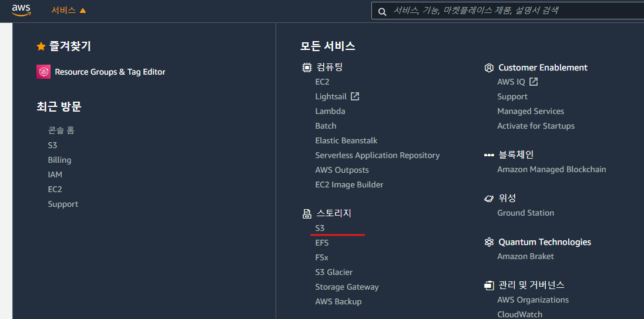The width and height of the screenshot is (644, 319).
Task: Open Resource Groups & Tag Editor favorite
Action: coord(110,72)
